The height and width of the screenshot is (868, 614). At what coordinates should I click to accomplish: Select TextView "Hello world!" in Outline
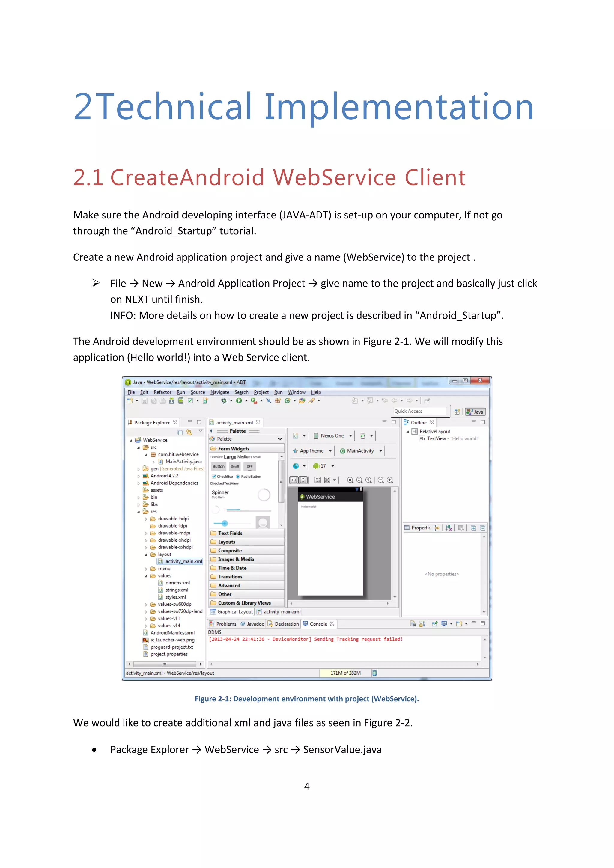[449, 438]
